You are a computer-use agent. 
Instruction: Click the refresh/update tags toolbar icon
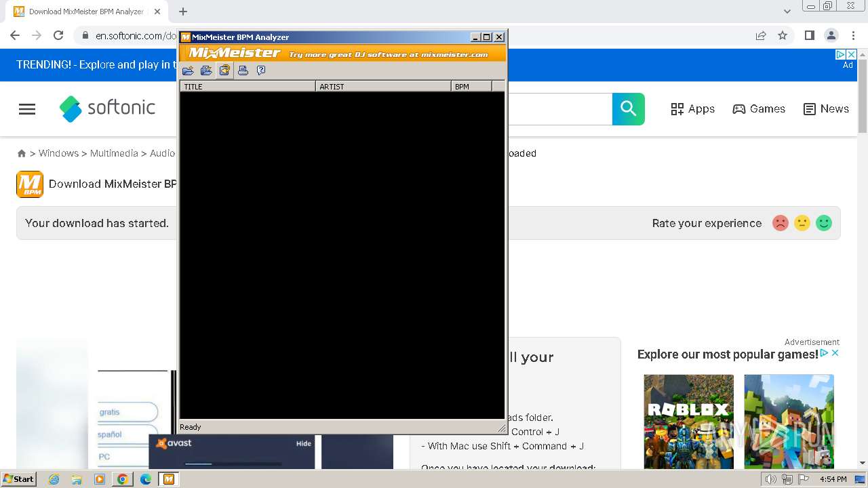(224, 70)
